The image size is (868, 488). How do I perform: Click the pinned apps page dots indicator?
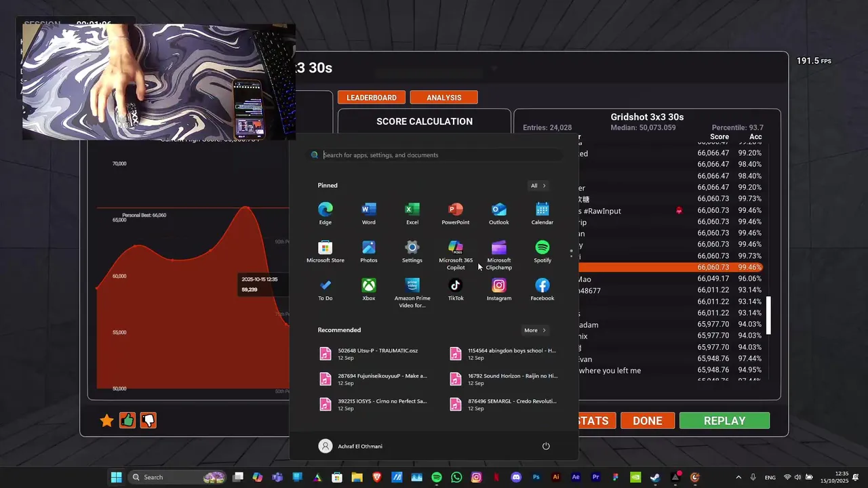[571, 253]
